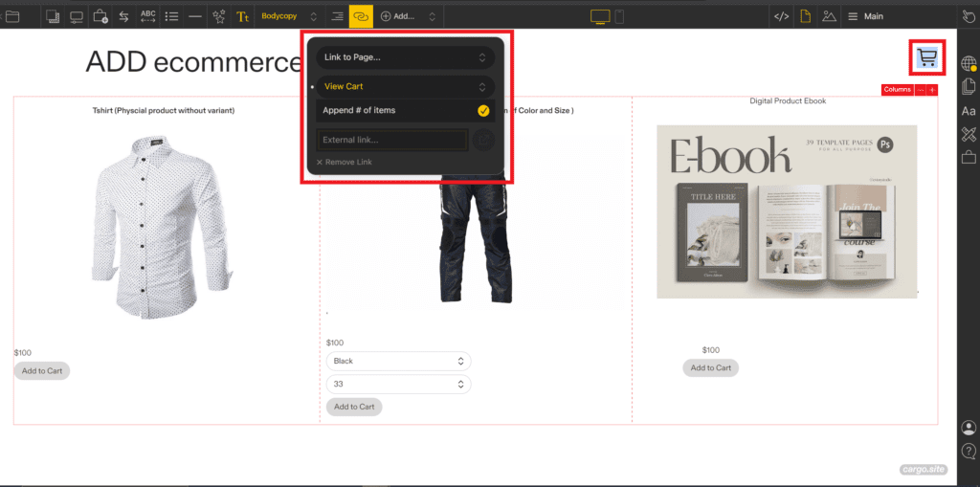The height and width of the screenshot is (487, 980).
Task: Open the design tools icon in sidebar
Action: click(x=969, y=133)
